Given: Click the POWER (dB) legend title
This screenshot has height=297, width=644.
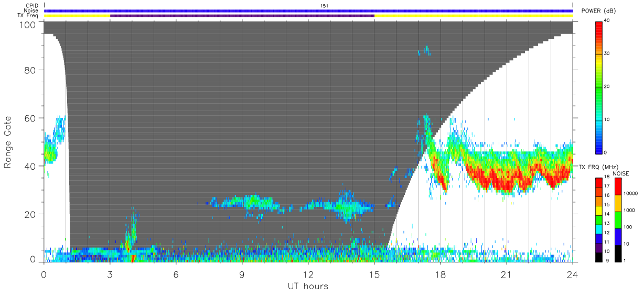Looking at the screenshot, I should pos(598,11).
